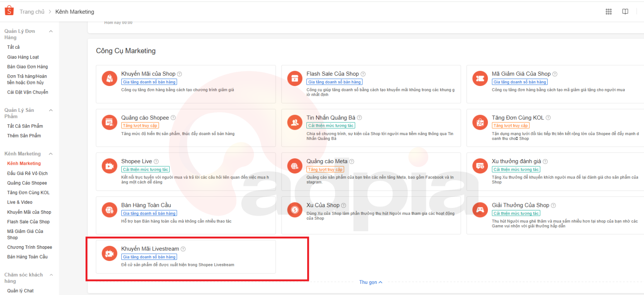Click the Xu Của Shop coin icon

point(295,210)
